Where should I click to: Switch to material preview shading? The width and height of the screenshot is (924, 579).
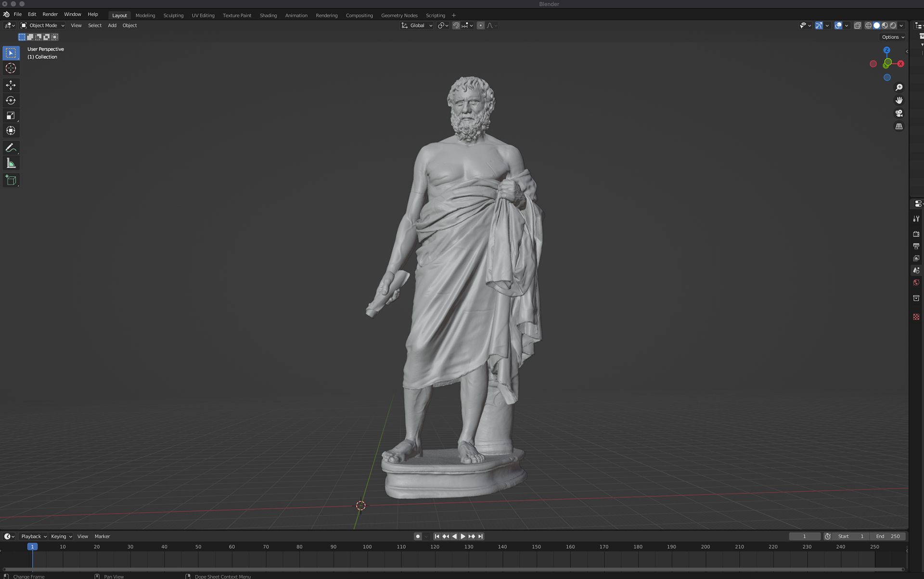pos(885,26)
